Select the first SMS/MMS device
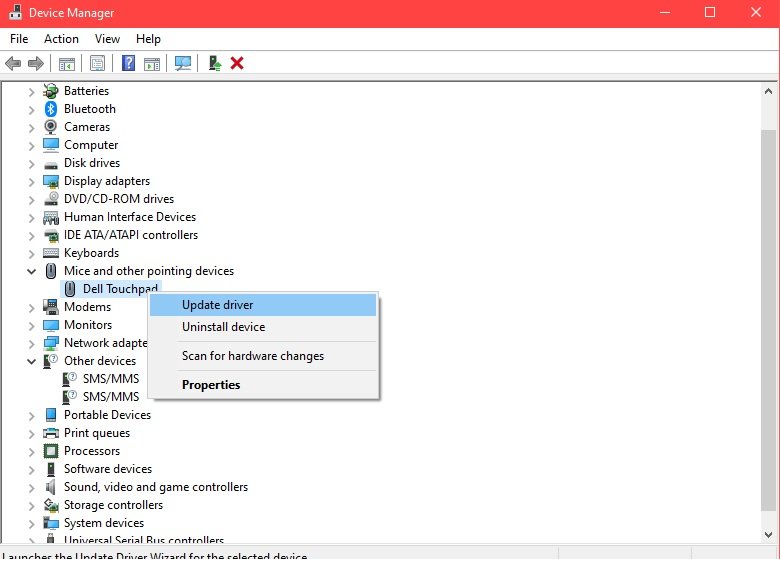This screenshot has height=566, width=780. point(110,379)
